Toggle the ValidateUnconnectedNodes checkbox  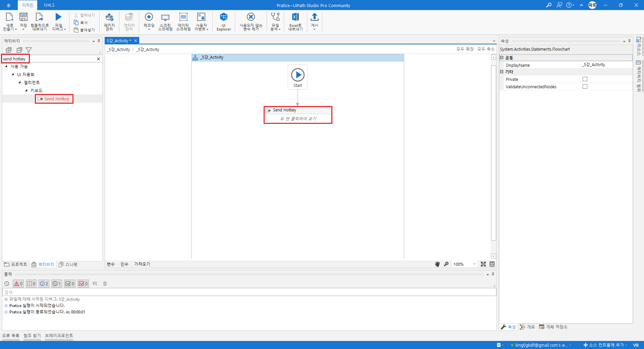(585, 87)
